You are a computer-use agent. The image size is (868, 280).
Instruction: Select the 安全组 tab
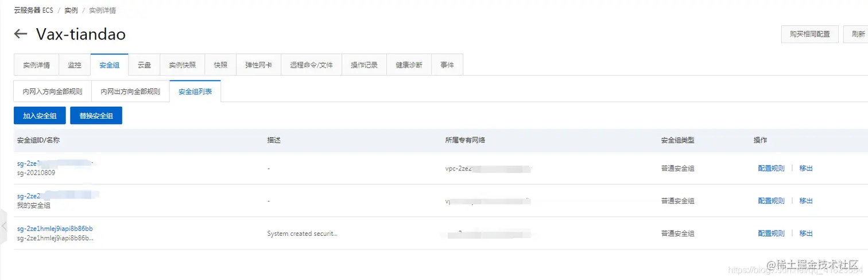(x=110, y=65)
